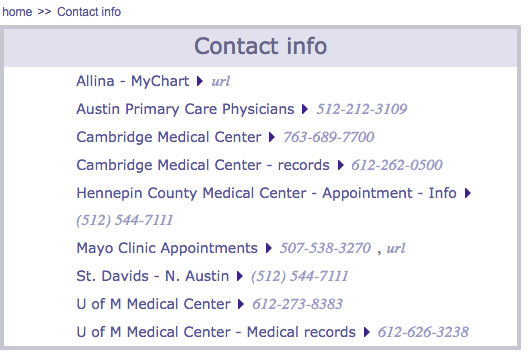The height and width of the screenshot is (360, 528).
Task: Click the arrow following Hennepin County Appointment - Info
Action: (x=467, y=193)
